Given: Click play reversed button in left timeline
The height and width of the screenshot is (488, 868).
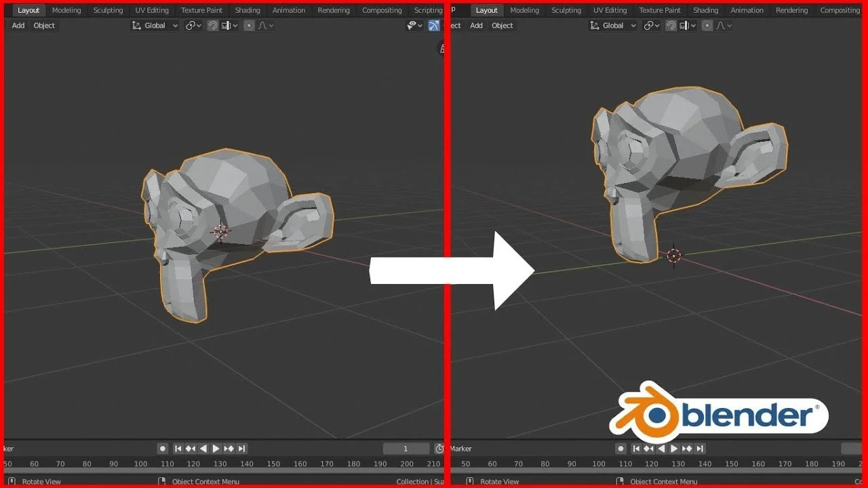Looking at the screenshot, I should pos(203,449).
